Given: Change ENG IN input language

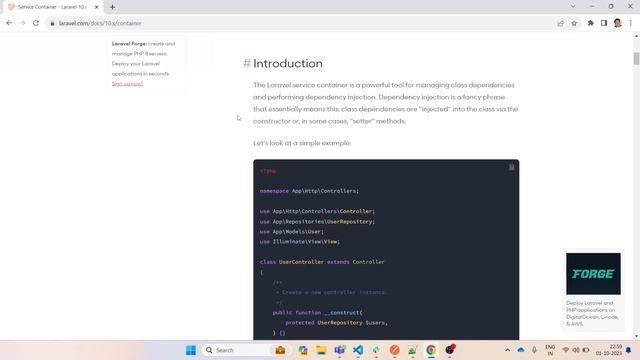Looking at the screenshot, I should tap(550, 350).
